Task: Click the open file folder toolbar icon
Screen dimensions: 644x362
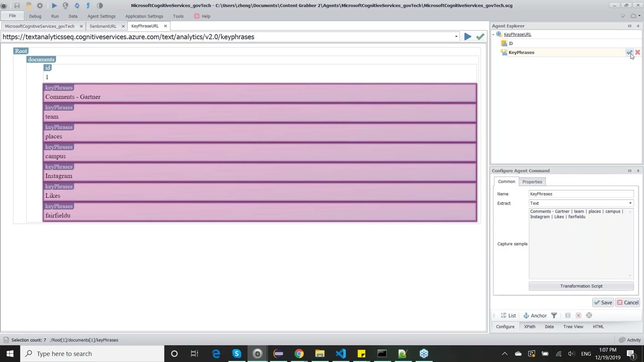Action: click(x=28, y=6)
